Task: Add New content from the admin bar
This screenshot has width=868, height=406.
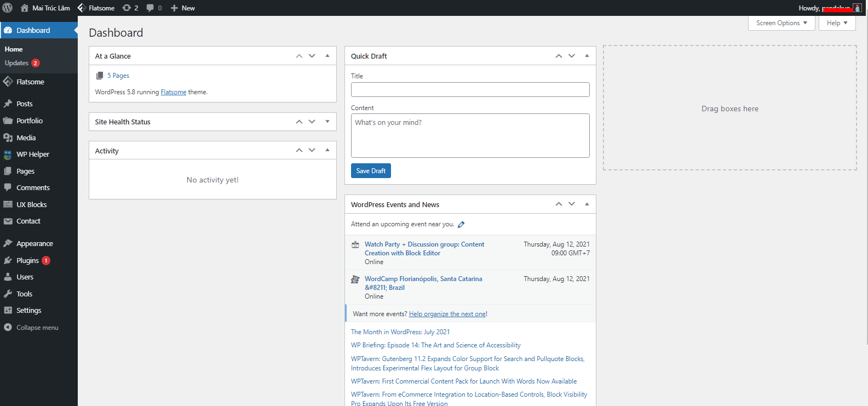Action: (182, 8)
